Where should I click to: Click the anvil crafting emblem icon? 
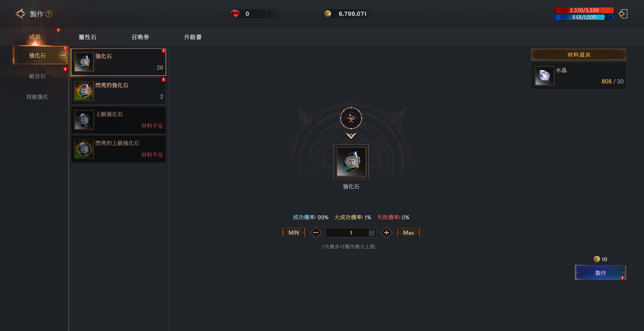click(351, 118)
